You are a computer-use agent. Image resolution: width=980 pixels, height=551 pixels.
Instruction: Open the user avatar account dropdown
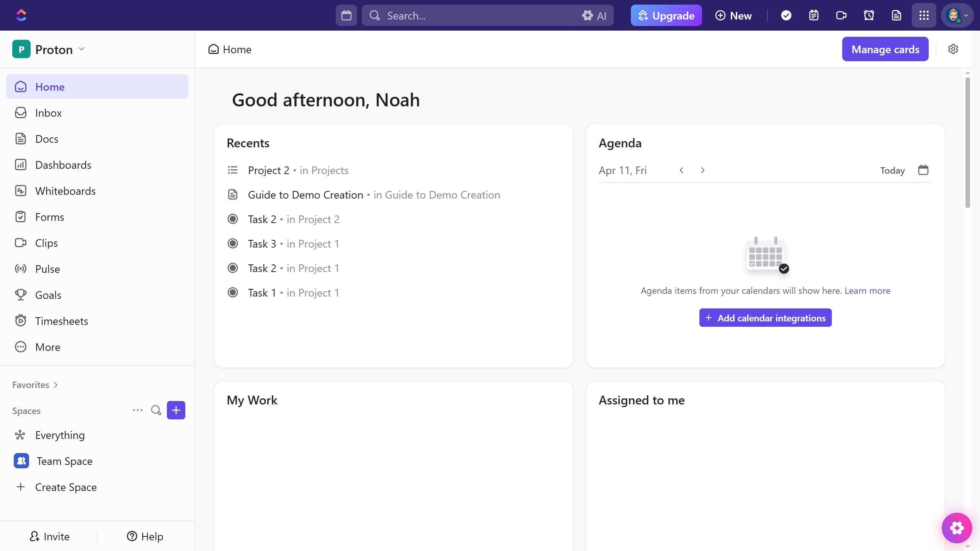(x=957, y=15)
